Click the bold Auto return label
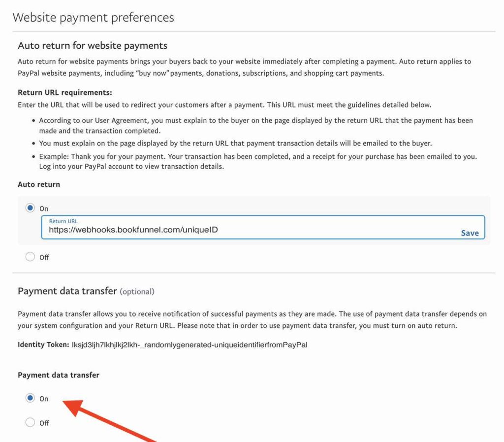Viewport: 504px width, 442px height. click(38, 184)
